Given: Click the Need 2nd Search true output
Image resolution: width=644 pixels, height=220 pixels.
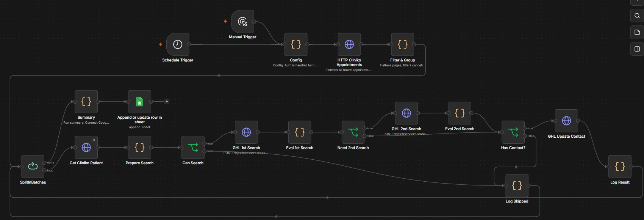Looking at the screenshot, I should (364, 128).
